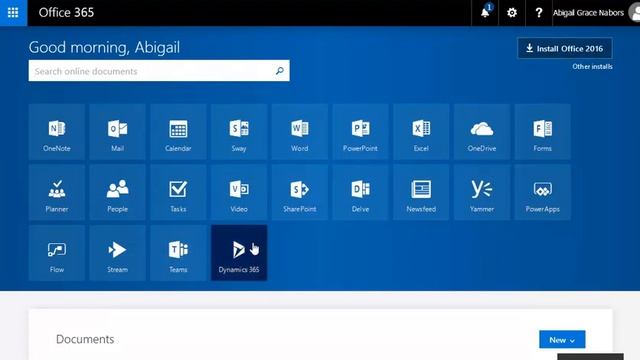
Task: Open the People app tile
Action: [118, 193]
